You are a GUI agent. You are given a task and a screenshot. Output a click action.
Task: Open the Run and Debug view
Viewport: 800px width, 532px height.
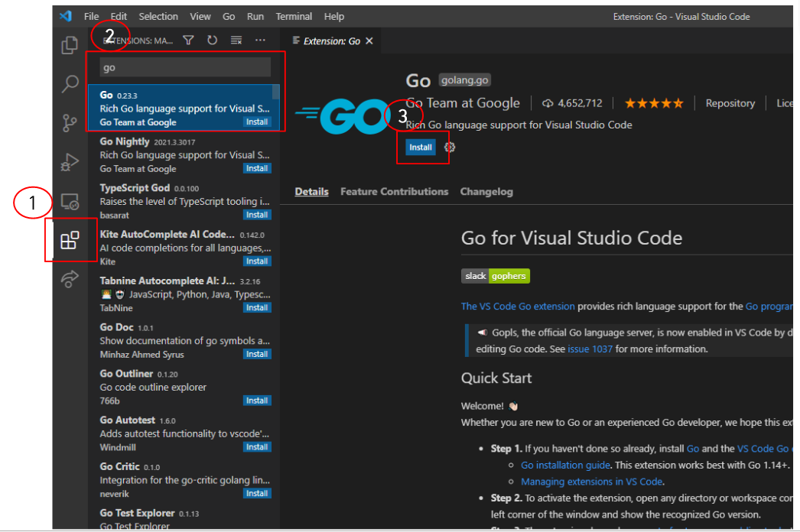point(70,162)
